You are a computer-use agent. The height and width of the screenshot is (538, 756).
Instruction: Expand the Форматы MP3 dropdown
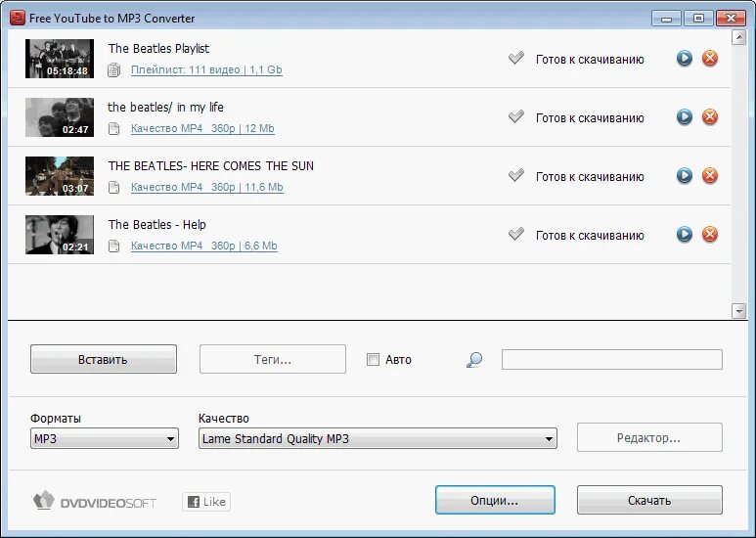(105, 438)
